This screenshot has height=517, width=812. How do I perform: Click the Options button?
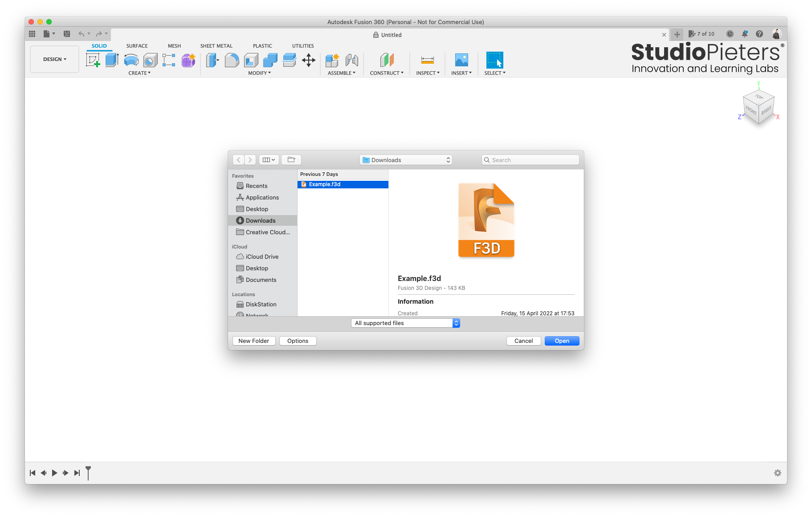coord(298,341)
